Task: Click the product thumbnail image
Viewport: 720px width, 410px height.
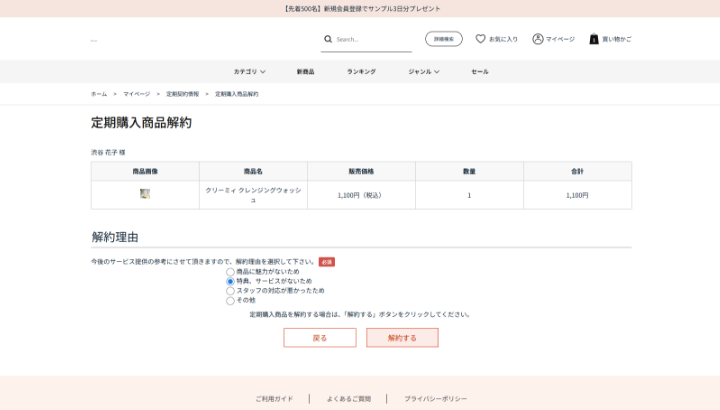Action: coord(145,194)
